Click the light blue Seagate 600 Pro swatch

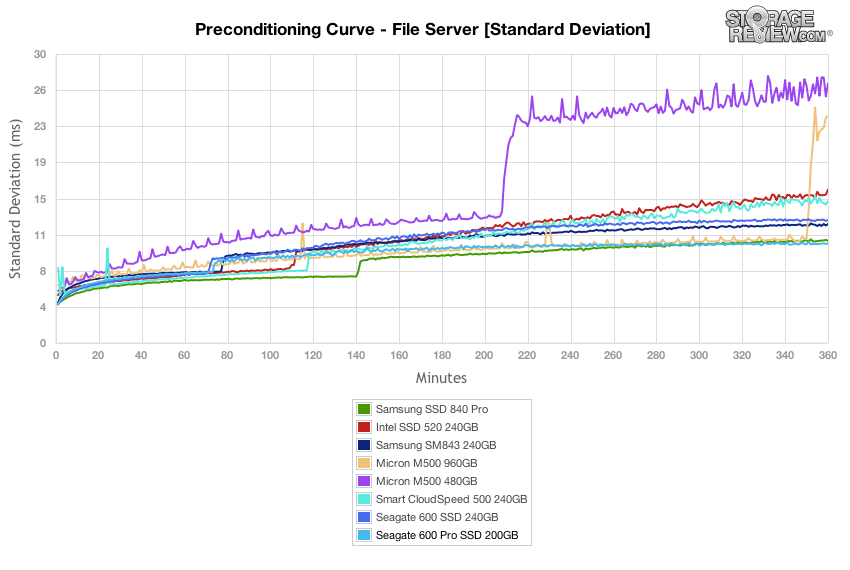[x=364, y=535]
